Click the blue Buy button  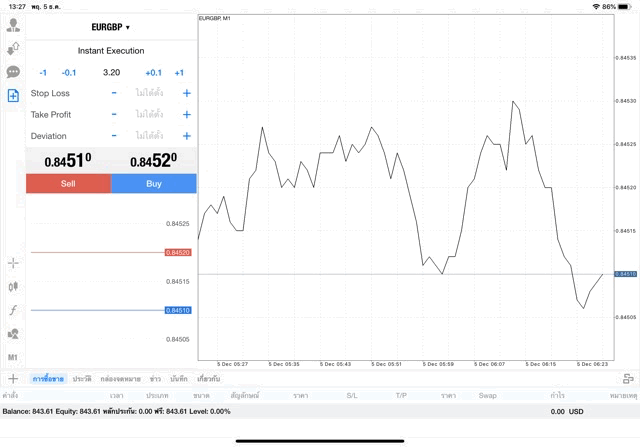[154, 184]
